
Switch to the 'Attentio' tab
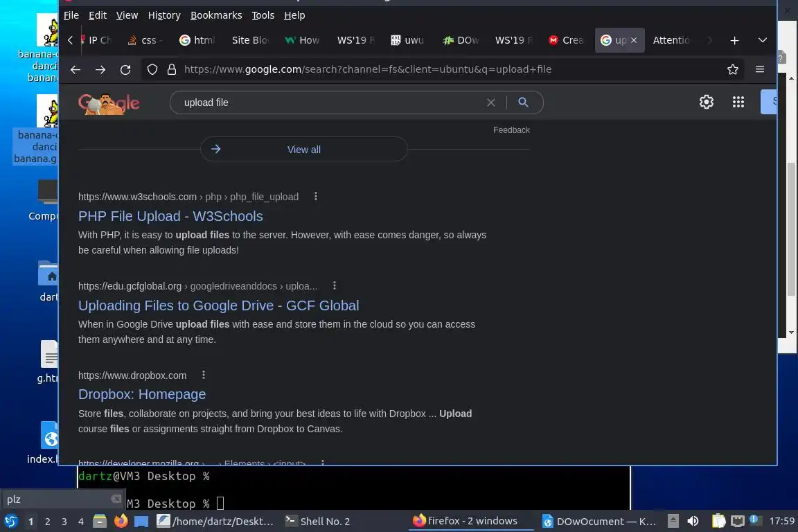(671, 40)
